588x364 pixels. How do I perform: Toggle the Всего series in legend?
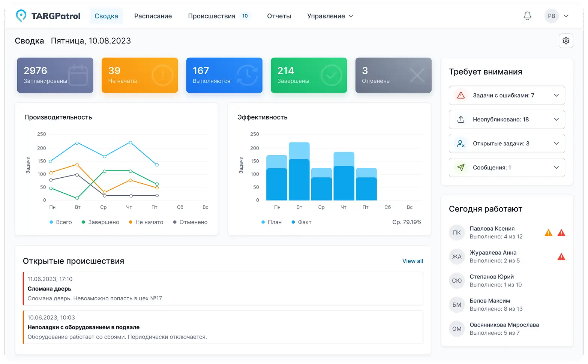click(60, 222)
